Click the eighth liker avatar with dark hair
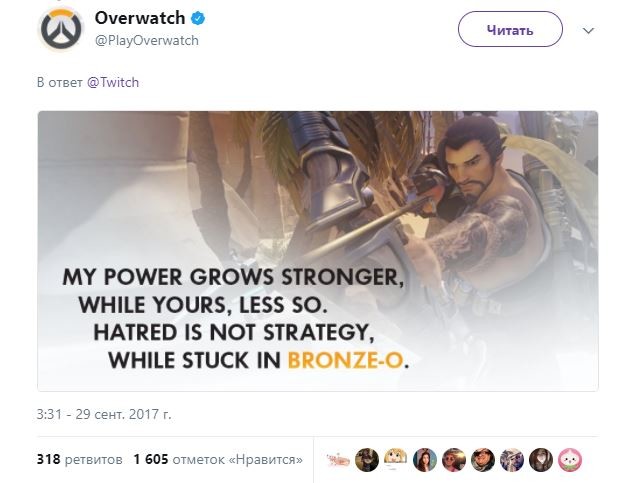This screenshot has width=632, height=483. 541,460
